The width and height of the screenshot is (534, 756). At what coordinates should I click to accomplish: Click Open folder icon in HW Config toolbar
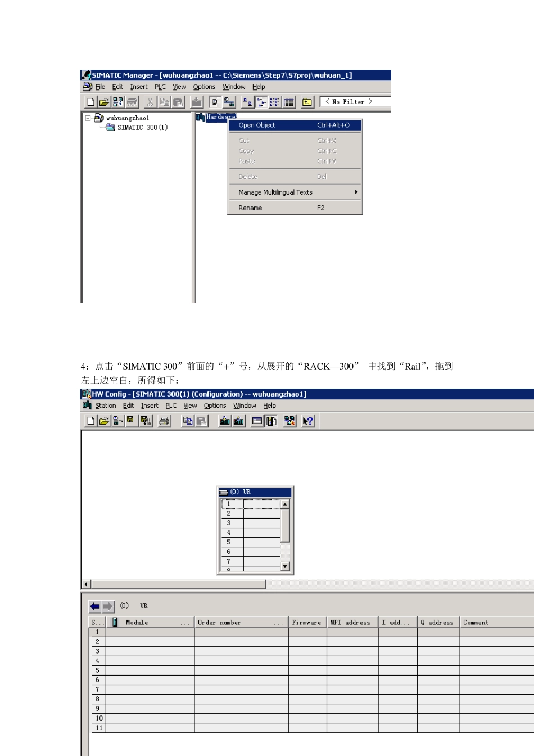(104, 421)
